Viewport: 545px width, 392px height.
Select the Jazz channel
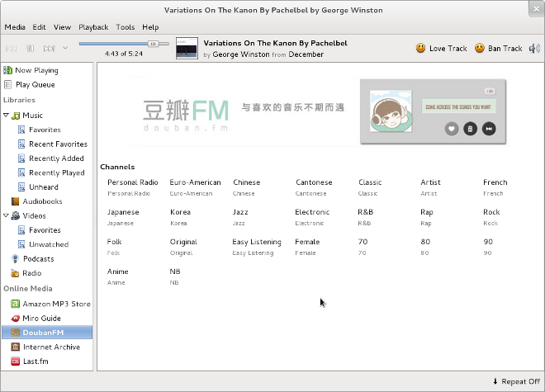[x=240, y=217]
